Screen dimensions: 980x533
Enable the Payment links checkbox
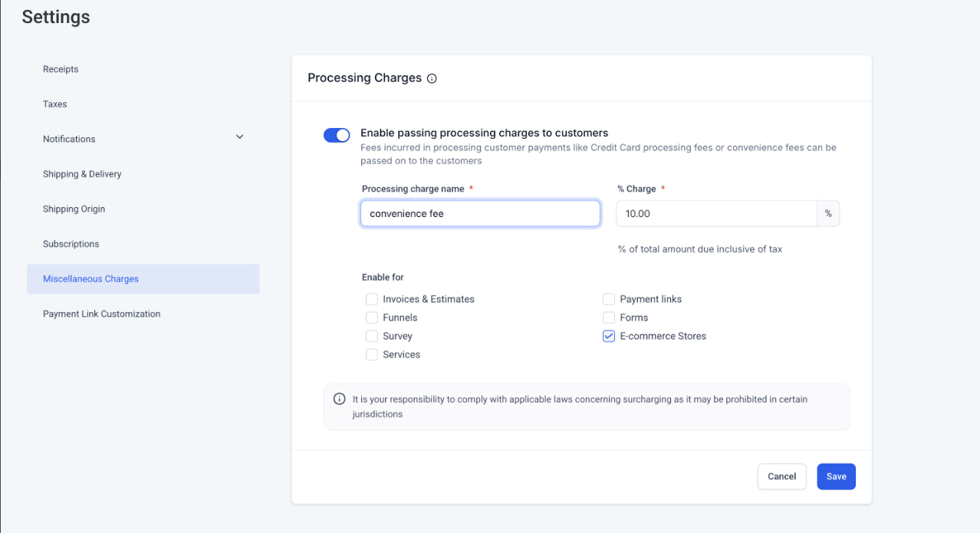coord(609,299)
